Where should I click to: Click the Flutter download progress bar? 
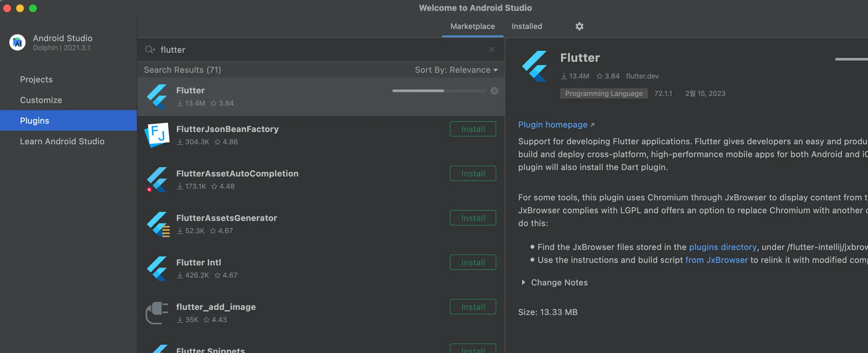pos(439,91)
